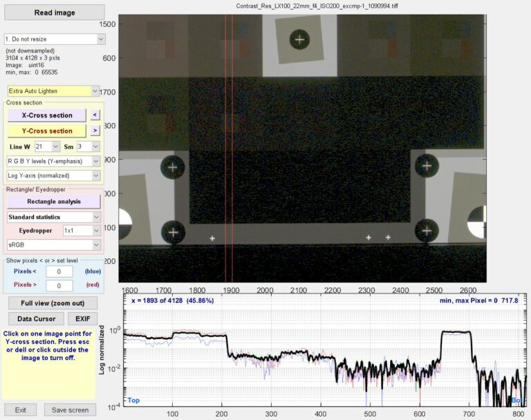Open the Line W width dropdown

pyautogui.click(x=47, y=146)
